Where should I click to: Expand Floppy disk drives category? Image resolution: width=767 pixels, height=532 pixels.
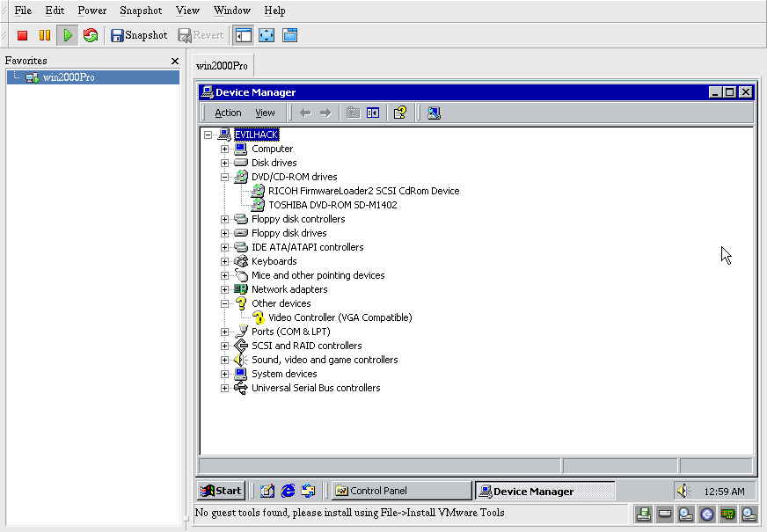point(224,233)
